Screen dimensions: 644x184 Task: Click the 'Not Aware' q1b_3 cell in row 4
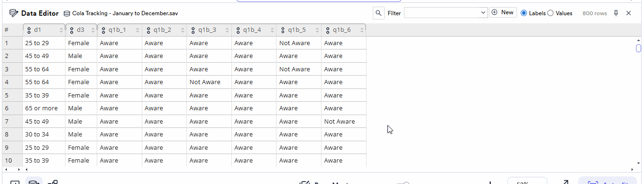(209, 82)
